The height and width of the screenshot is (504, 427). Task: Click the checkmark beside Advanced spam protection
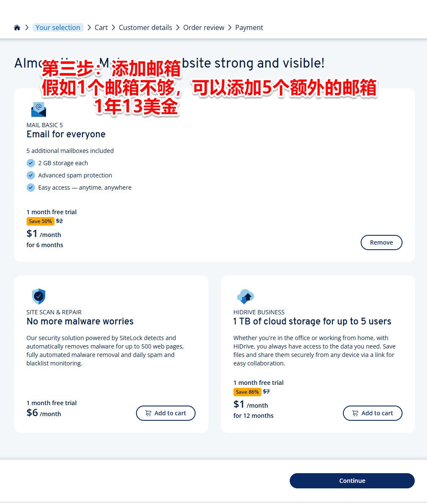tap(30, 175)
